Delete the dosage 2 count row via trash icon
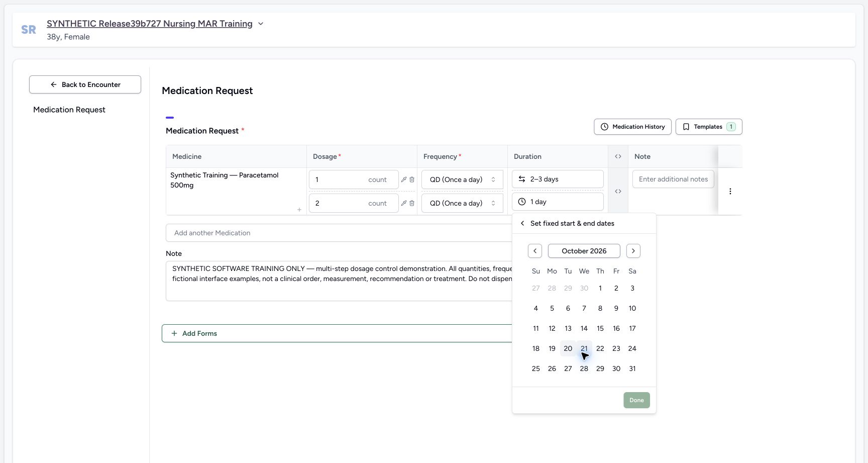This screenshot has height=463, width=868. tap(412, 203)
